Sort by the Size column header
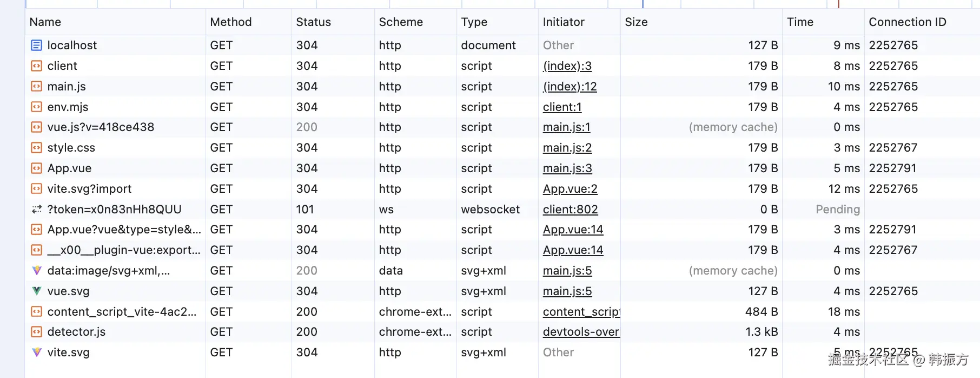Image resolution: width=980 pixels, height=378 pixels. click(x=636, y=22)
